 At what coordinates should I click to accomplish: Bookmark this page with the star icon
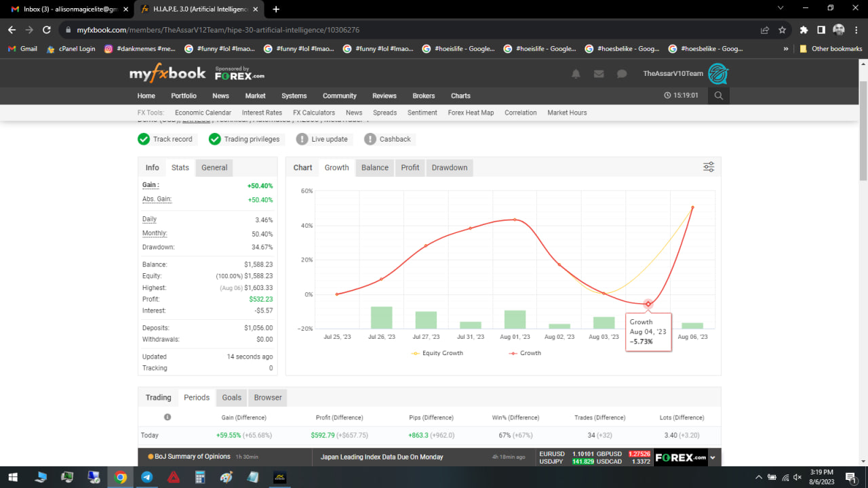coord(782,30)
